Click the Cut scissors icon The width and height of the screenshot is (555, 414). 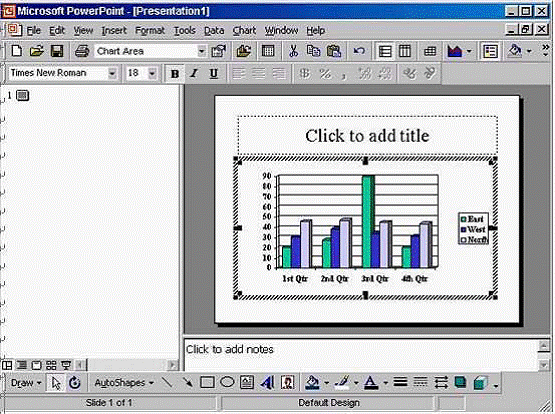point(293,51)
